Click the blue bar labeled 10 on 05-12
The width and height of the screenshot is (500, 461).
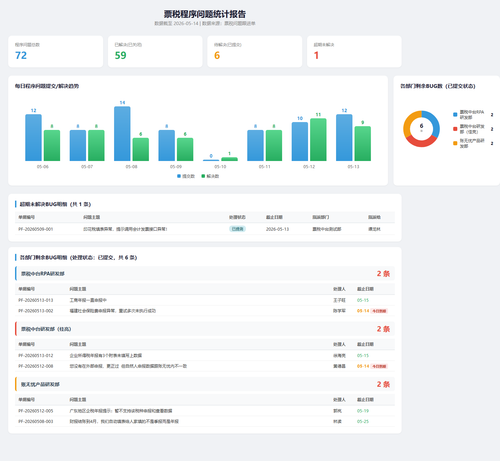click(300, 142)
